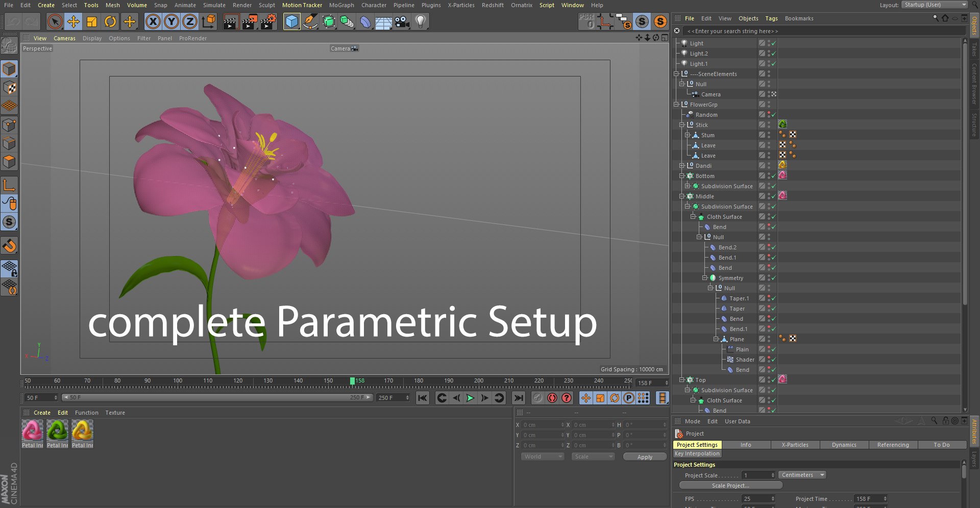Switch to Points mode

pos(10,125)
